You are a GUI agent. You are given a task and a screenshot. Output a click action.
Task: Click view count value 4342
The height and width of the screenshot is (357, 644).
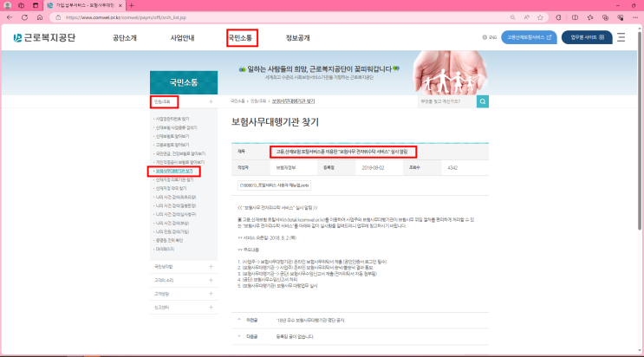pos(452,167)
